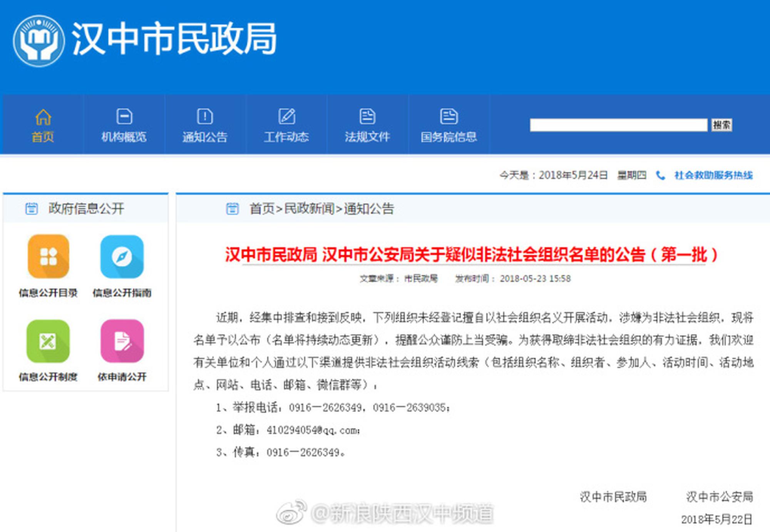This screenshot has height=532, width=770.
Task: Select 通知公告 in the breadcrumb path
Action: 369,209
